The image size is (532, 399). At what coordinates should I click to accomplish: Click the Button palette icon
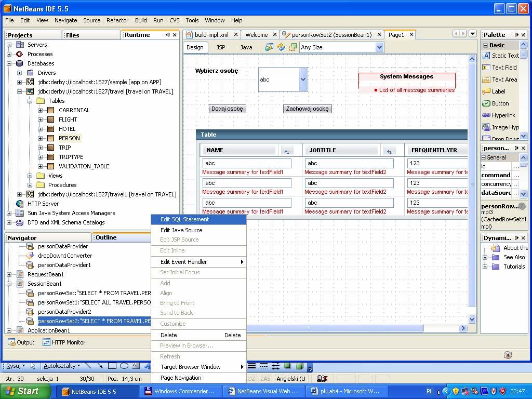coord(486,103)
